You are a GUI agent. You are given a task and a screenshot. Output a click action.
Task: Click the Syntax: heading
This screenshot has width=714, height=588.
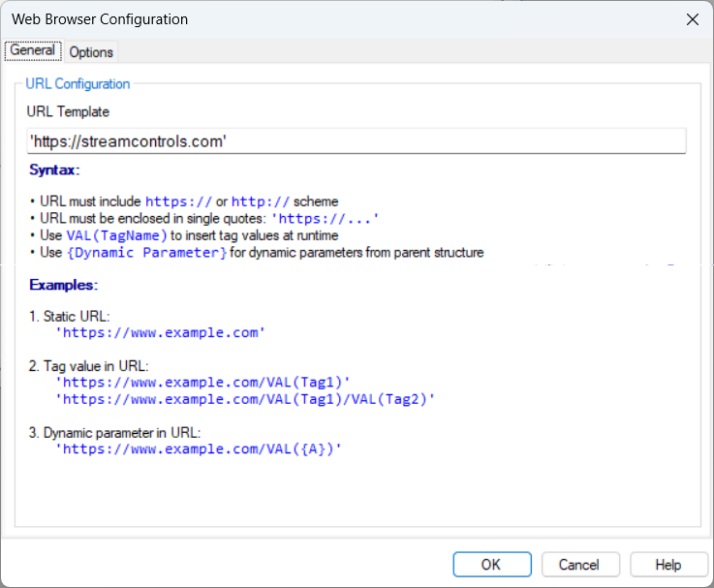pyautogui.click(x=54, y=170)
